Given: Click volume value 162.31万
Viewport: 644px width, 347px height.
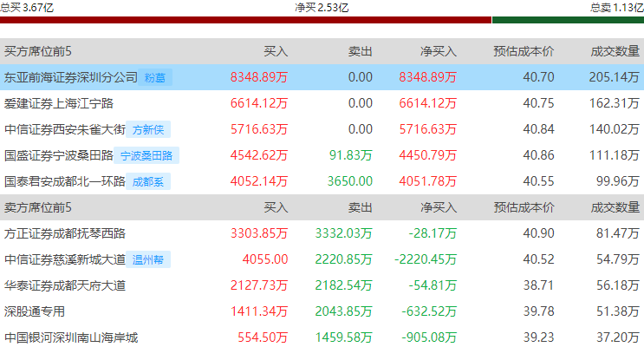Looking at the screenshot, I should [x=614, y=103].
